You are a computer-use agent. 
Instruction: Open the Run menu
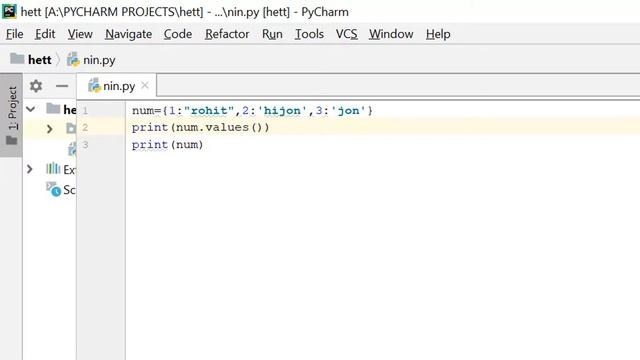[x=272, y=34]
